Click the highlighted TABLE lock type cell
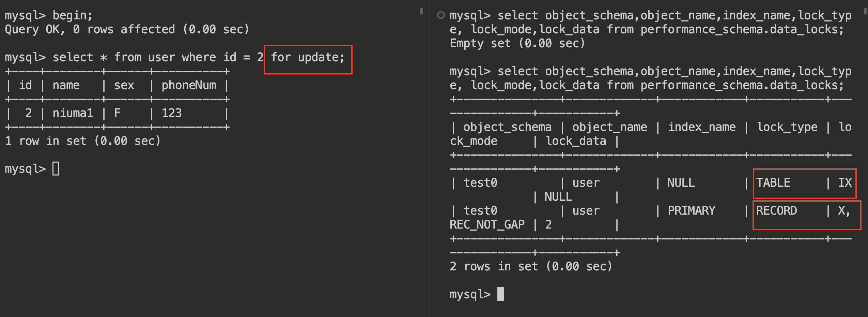 773,183
